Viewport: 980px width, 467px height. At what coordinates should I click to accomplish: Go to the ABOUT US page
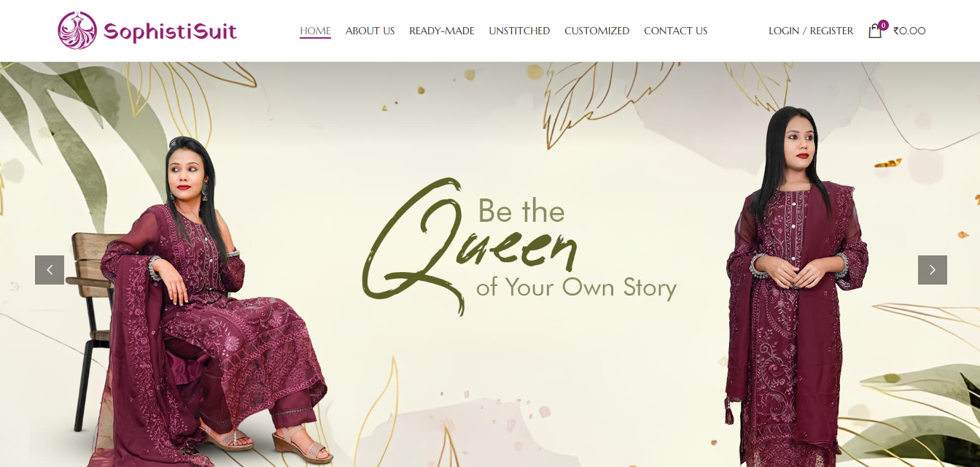tap(370, 31)
